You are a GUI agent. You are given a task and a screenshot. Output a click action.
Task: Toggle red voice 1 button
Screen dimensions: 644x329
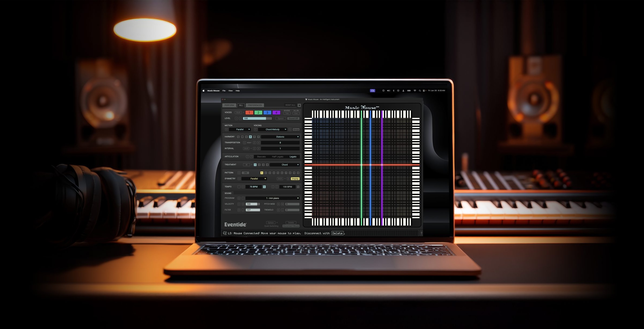[x=249, y=113]
